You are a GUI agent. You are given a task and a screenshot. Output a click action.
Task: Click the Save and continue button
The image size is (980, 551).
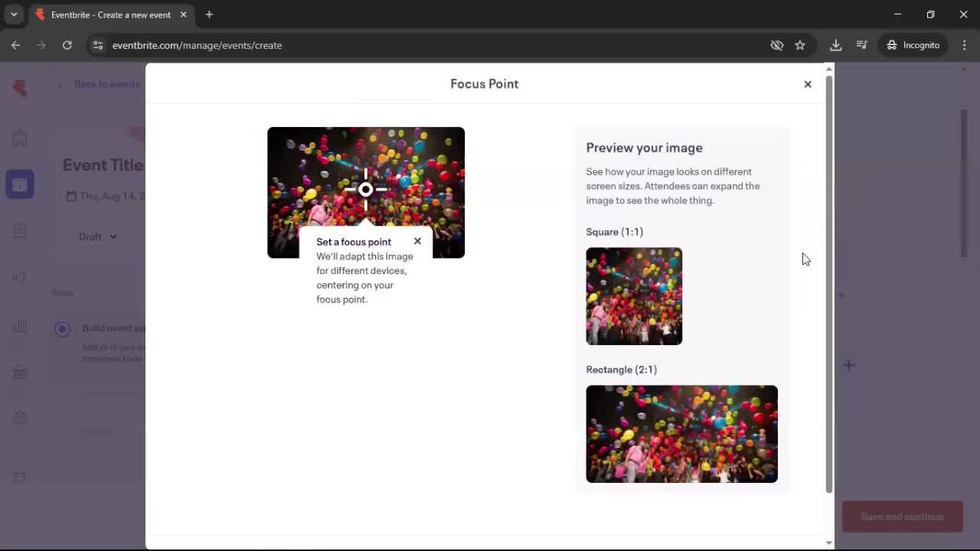point(902,517)
